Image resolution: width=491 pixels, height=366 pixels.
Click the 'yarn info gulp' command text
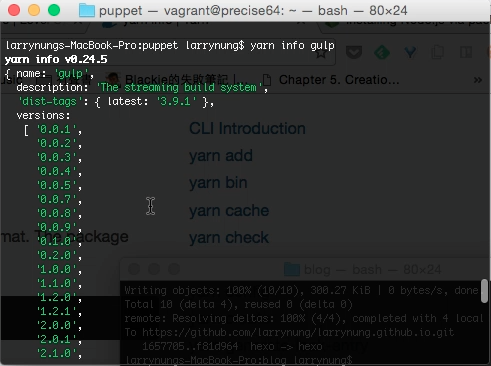(292, 45)
